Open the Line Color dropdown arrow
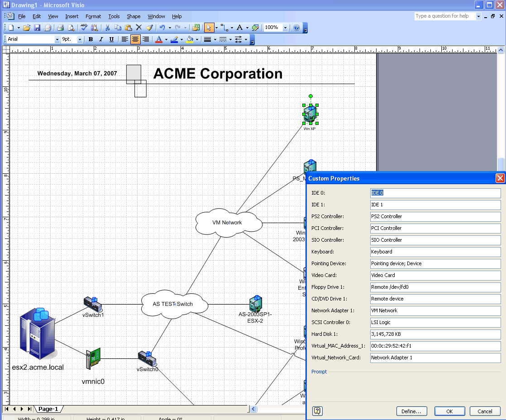506x420 pixels. (x=181, y=39)
